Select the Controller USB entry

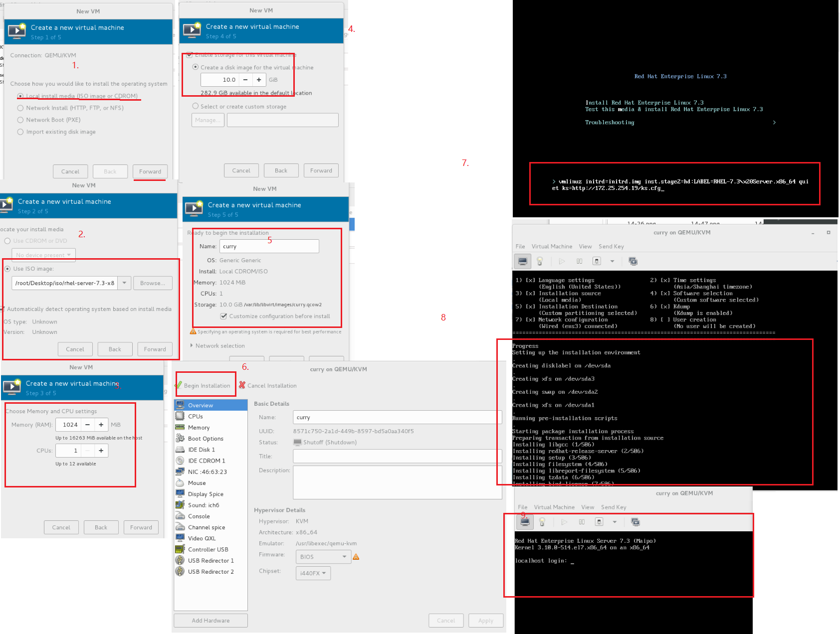tap(211, 549)
